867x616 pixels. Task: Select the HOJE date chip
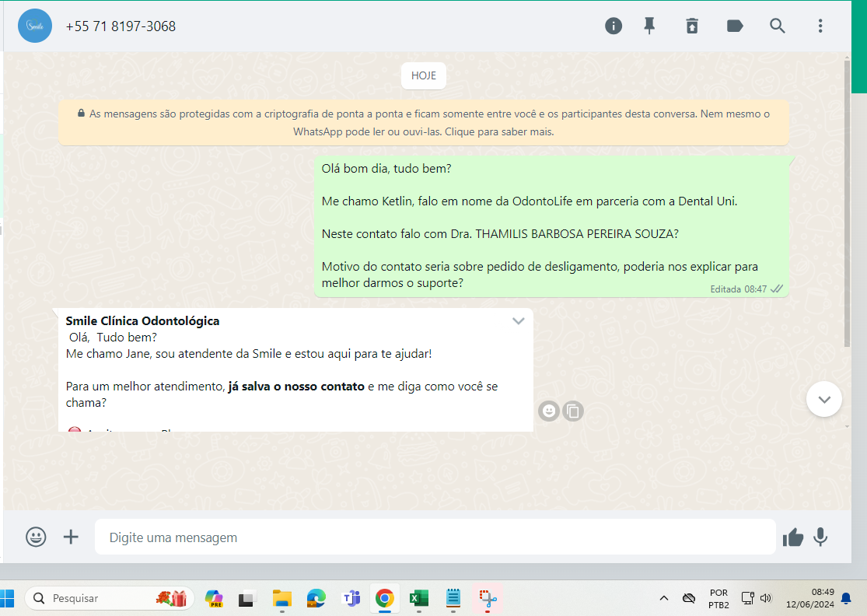pos(424,75)
